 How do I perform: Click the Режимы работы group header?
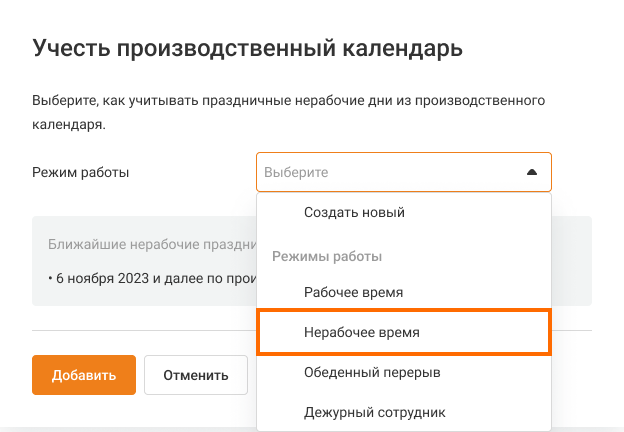click(x=327, y=256)
